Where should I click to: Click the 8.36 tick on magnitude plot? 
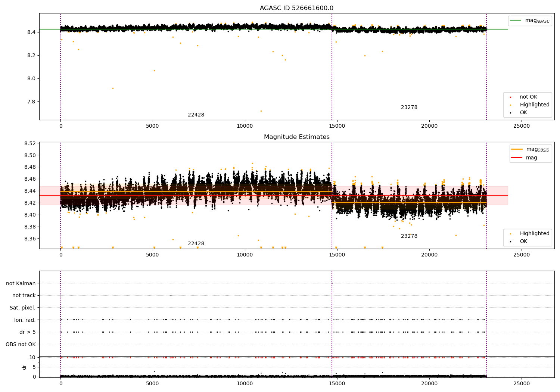[x=30, y=239]
